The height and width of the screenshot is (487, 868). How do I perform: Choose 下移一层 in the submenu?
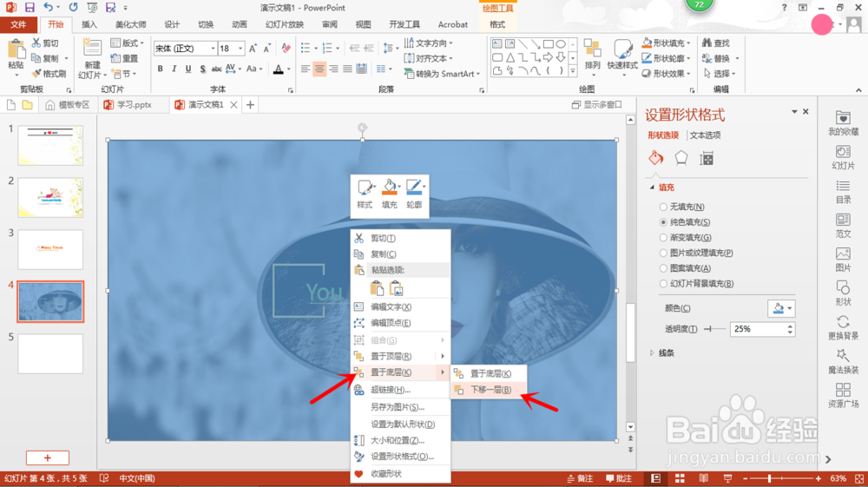[489, 390]
